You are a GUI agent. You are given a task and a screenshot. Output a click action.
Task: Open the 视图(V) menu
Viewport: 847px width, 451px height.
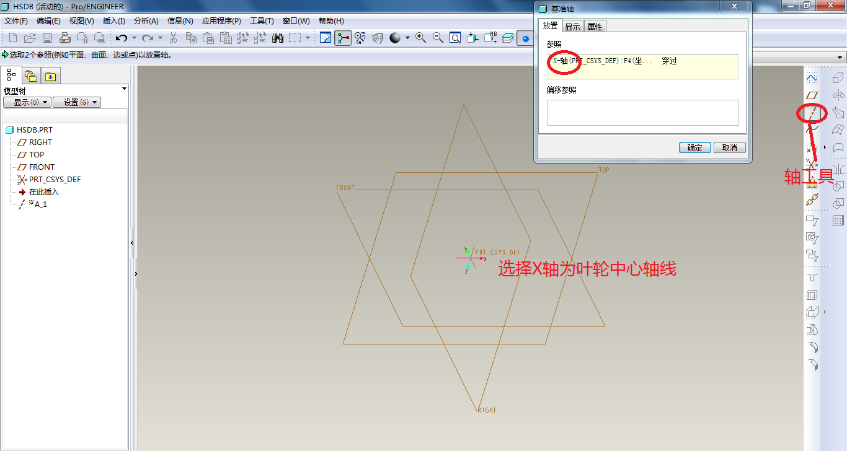click(82, 21)
